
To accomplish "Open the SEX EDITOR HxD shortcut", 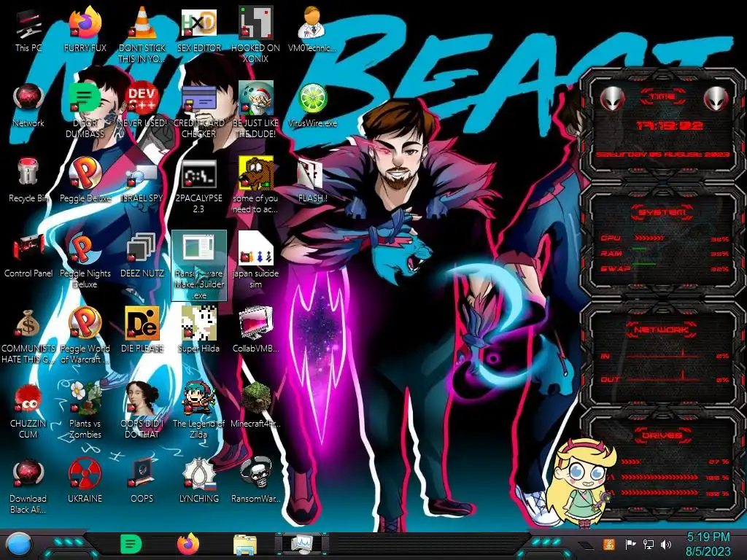I will coord(198,23).
